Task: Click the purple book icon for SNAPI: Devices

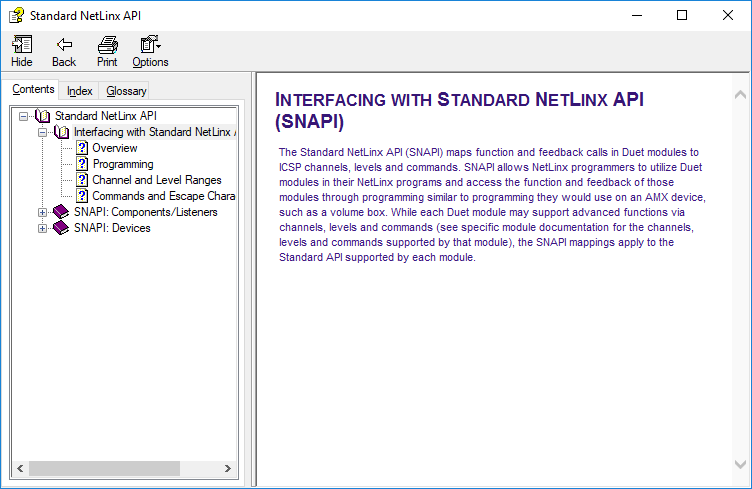Action: click(x=61, y=228)
